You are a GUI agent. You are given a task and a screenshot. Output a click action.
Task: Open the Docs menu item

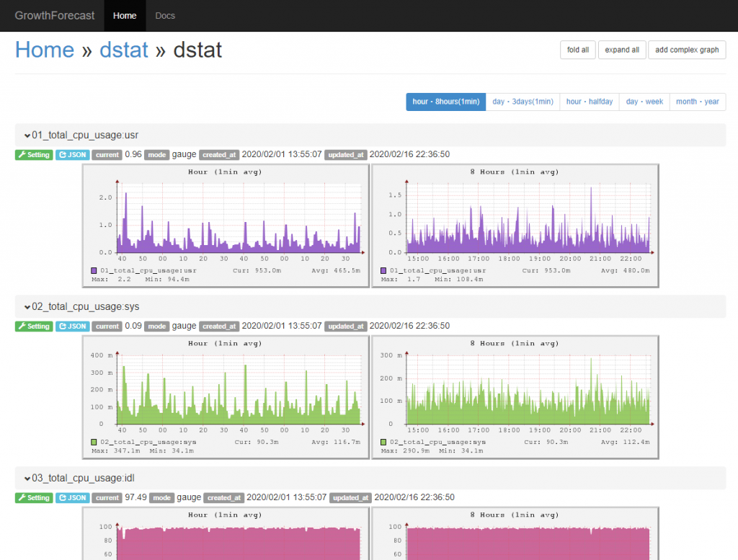[165, 15]
